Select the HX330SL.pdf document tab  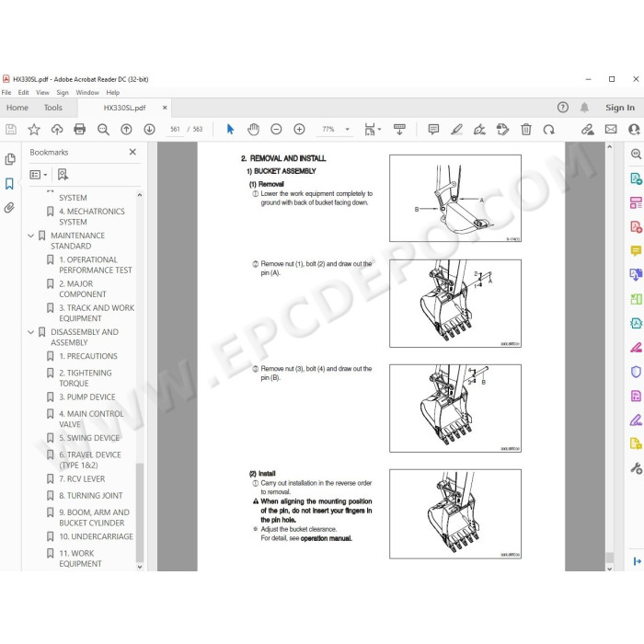coord(124,108)
